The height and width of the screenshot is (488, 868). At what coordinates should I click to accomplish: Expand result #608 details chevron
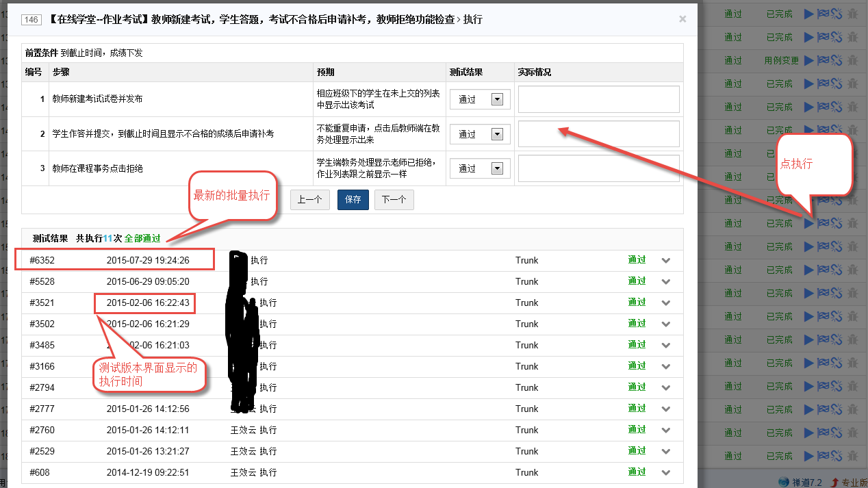pos(666,472)
